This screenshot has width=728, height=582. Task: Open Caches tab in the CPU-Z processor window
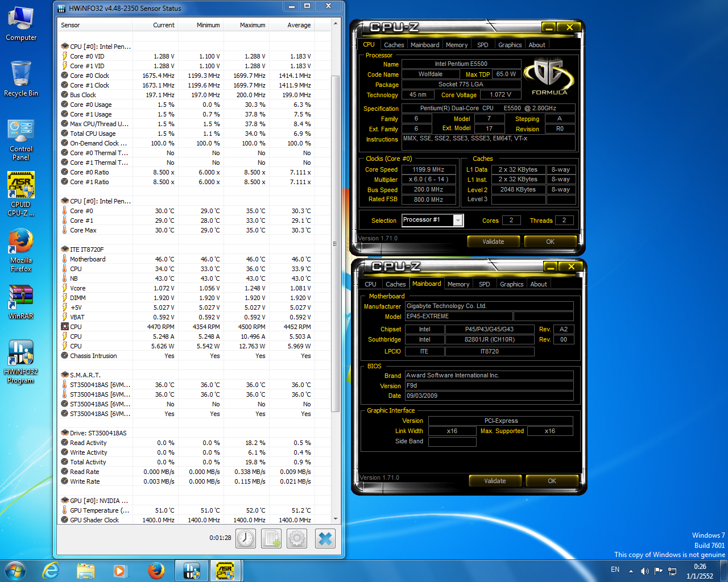tap(394, 45)
